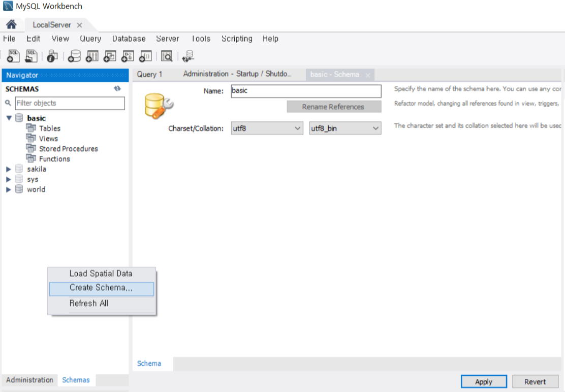Open the Server menu
The image size is (565, 392).
[x=168, y=39]
